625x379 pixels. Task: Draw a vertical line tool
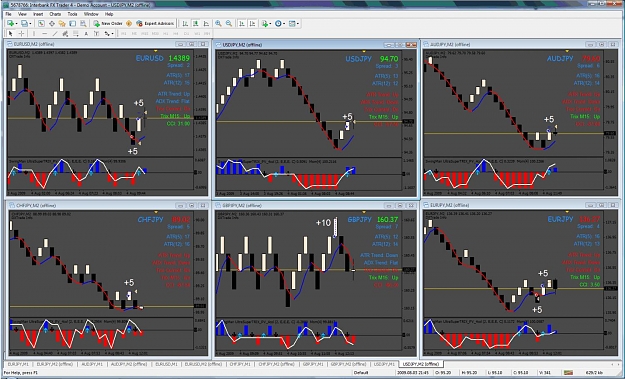click(x=34, y=33)
